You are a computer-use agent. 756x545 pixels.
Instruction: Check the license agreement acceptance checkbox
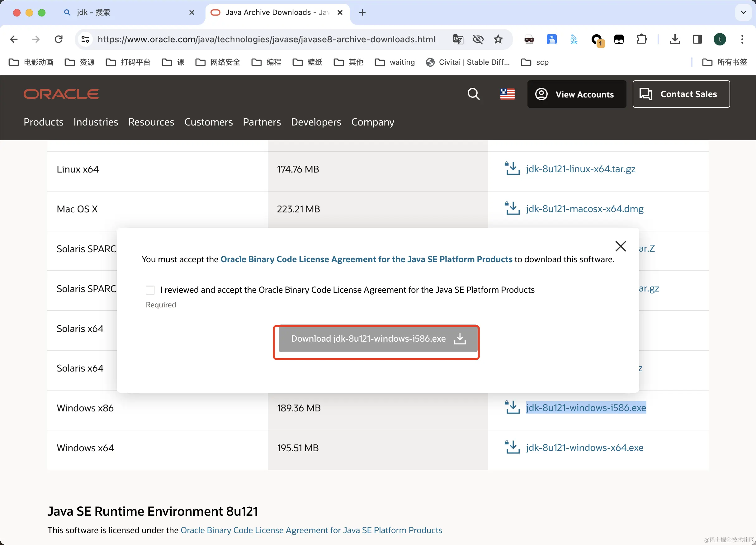click(150, 290)
